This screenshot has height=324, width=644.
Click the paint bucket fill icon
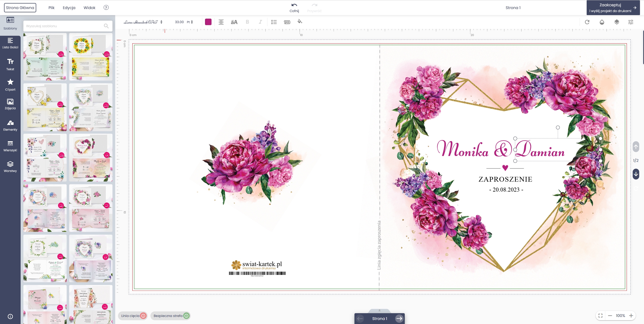[x=300, y=22]
